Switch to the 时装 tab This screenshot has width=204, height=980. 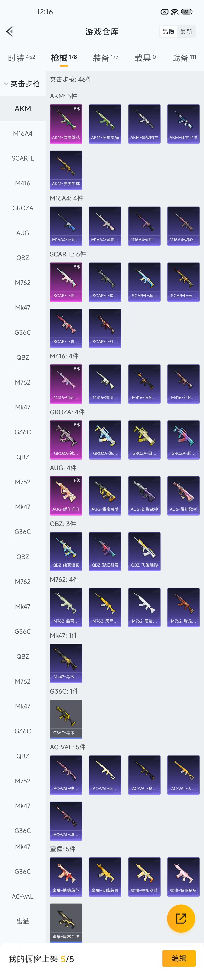click(21, 58)
